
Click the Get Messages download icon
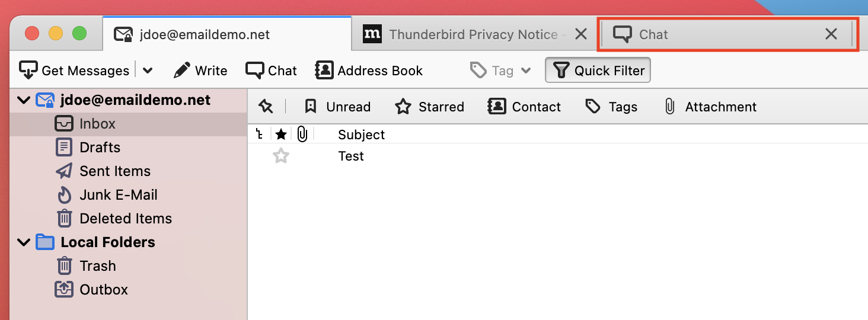pyautogui.click(x=28, y=71)
